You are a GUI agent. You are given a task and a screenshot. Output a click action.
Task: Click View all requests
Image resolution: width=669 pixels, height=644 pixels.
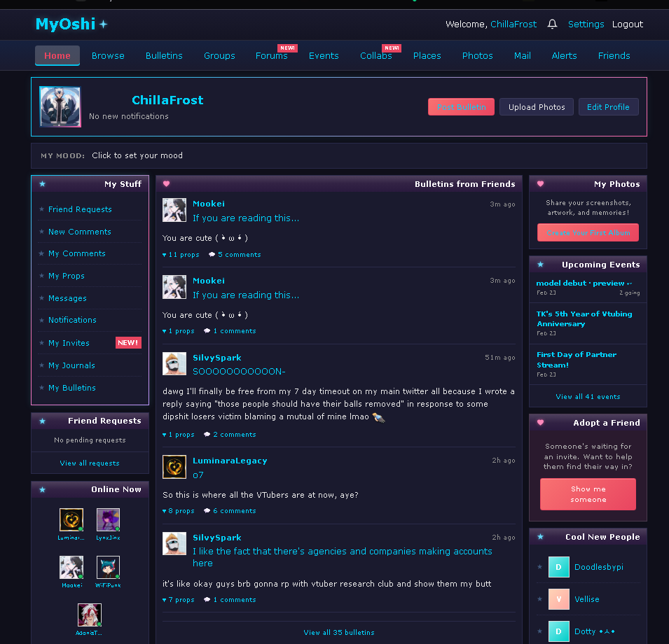click(90, 463)
